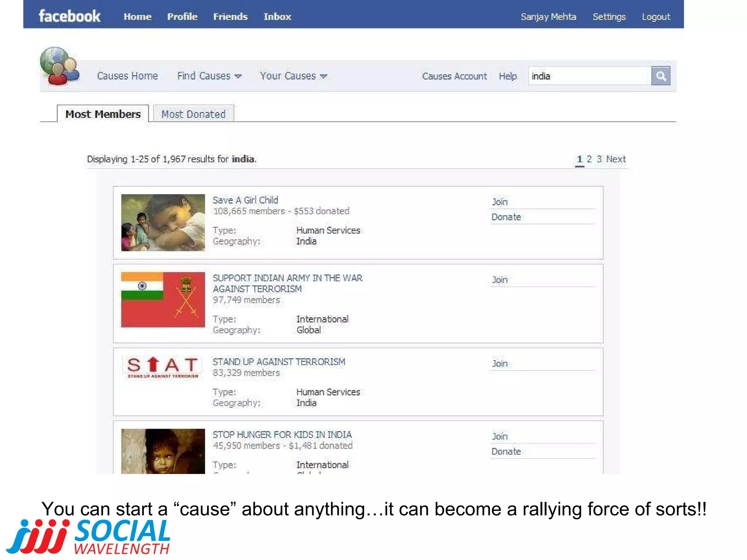Open the STAT logo thumbnail
747x560 pixels.
coord(163,367)
